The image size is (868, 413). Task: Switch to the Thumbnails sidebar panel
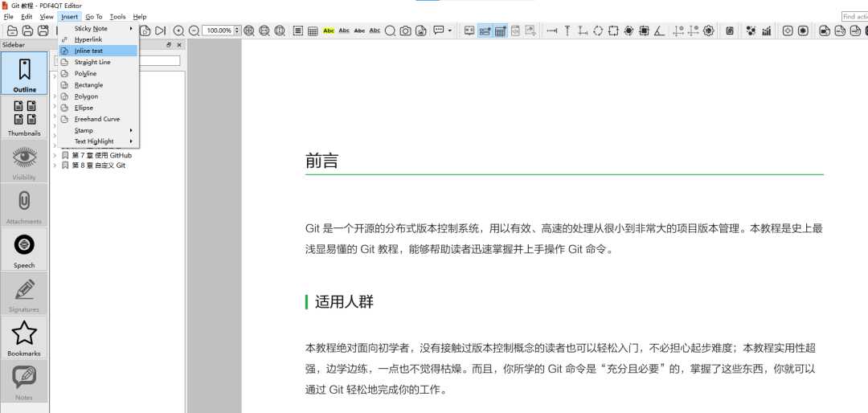[x=24, y=117]
